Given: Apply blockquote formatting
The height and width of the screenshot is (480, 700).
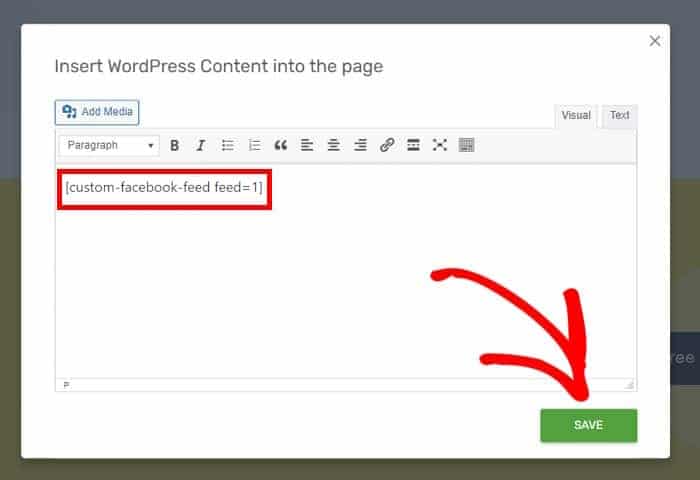Looking at the screenshot, I should click(x=280, y=146).
